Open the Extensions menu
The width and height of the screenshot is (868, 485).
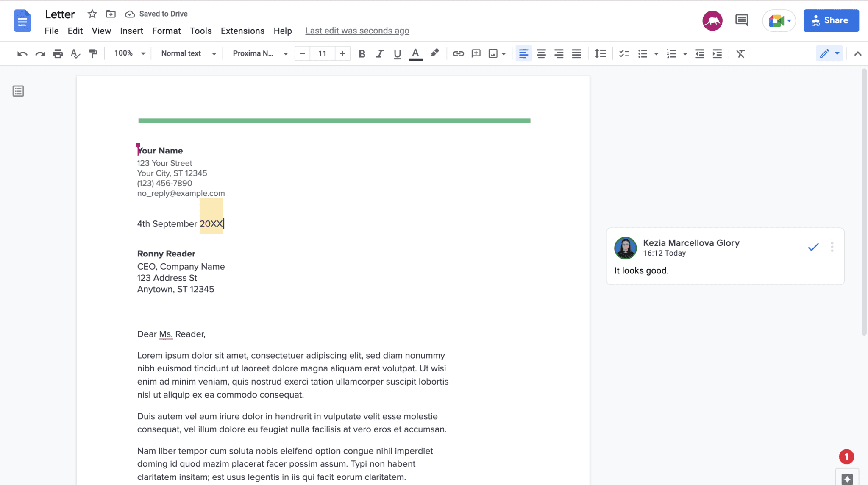[242, 31]
